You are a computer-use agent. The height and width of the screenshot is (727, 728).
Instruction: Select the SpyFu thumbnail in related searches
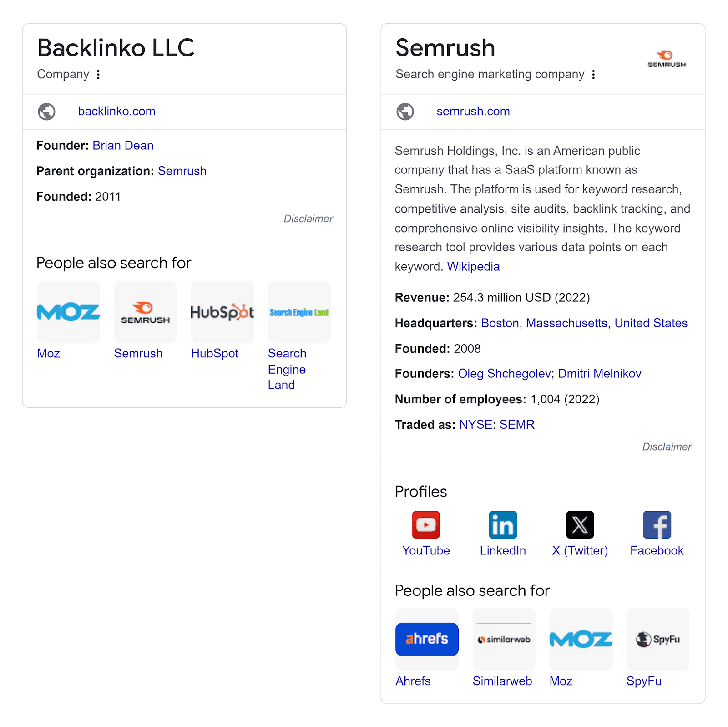click(x=657, y=639)
